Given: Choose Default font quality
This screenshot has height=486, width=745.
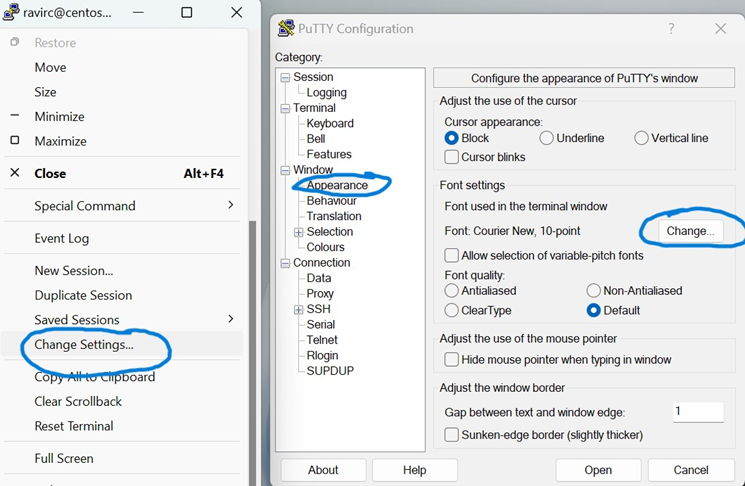Looking at the screenshot, I should pyautogui.click(x=593, y=310).
